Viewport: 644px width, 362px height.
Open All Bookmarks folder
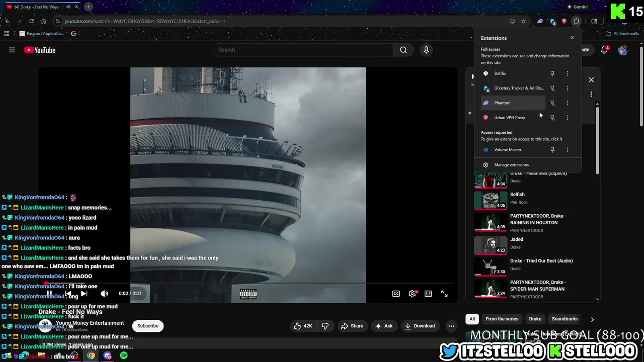(x=622, y=34)
